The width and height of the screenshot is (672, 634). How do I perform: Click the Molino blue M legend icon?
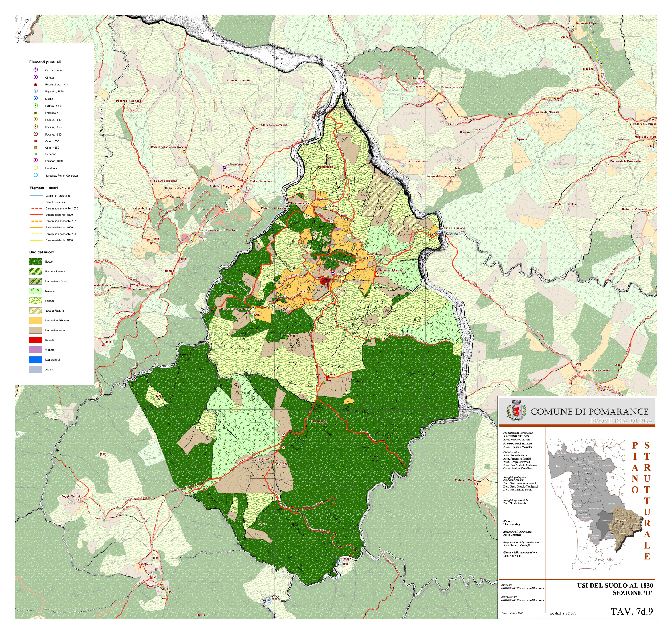[x=35, y=98]
